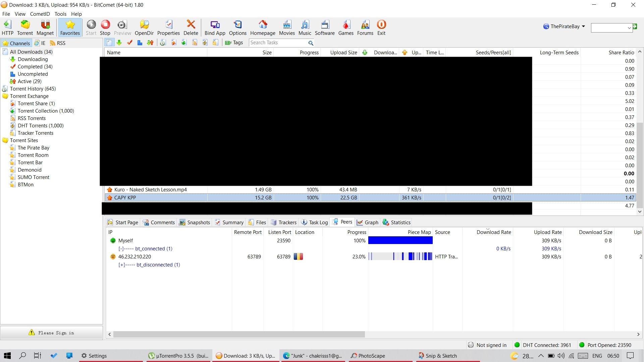Delete the selected torrent
The width and height of the screenshot is (644, 362).
point(191,27)
